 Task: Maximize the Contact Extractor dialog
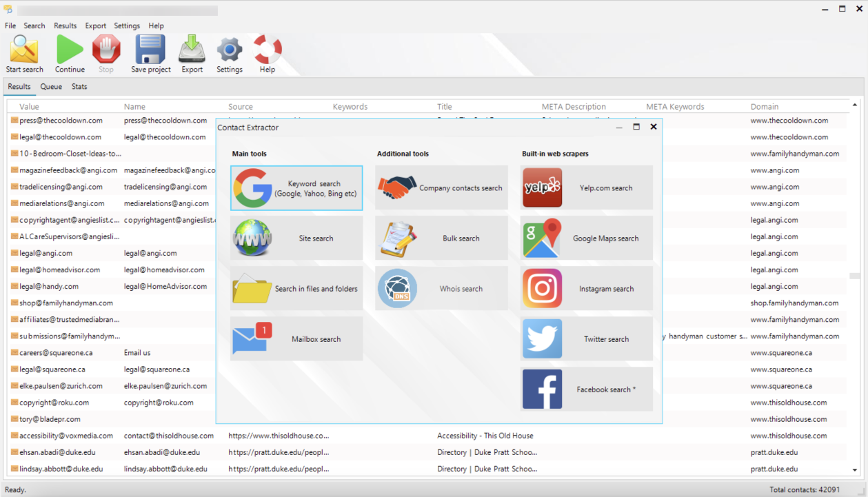coord(636,127)
